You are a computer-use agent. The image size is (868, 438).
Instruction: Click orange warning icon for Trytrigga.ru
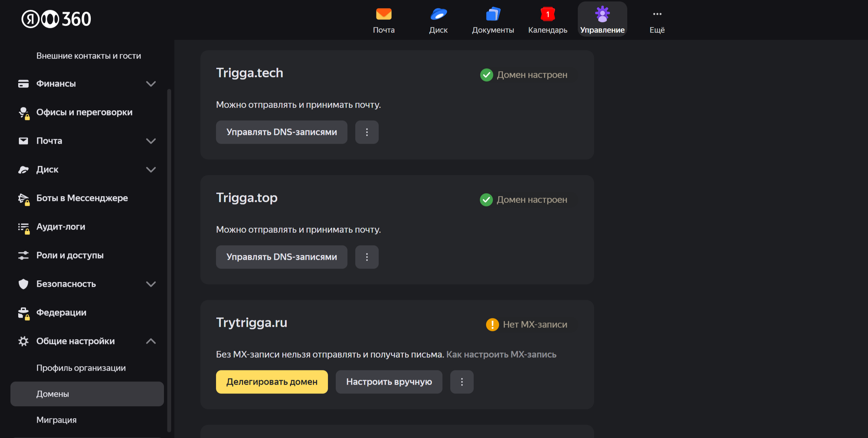tap(492, 325)
